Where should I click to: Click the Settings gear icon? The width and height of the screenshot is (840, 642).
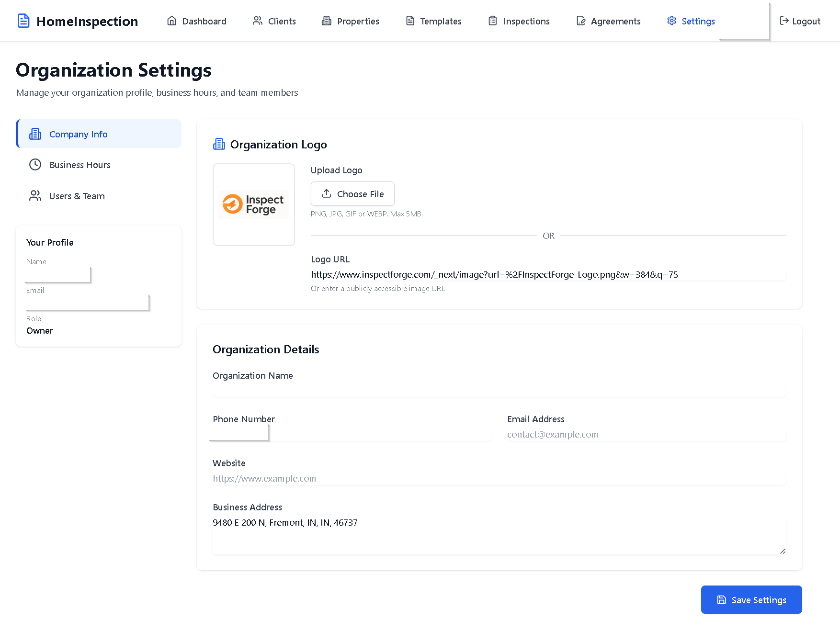coord(672,21)
